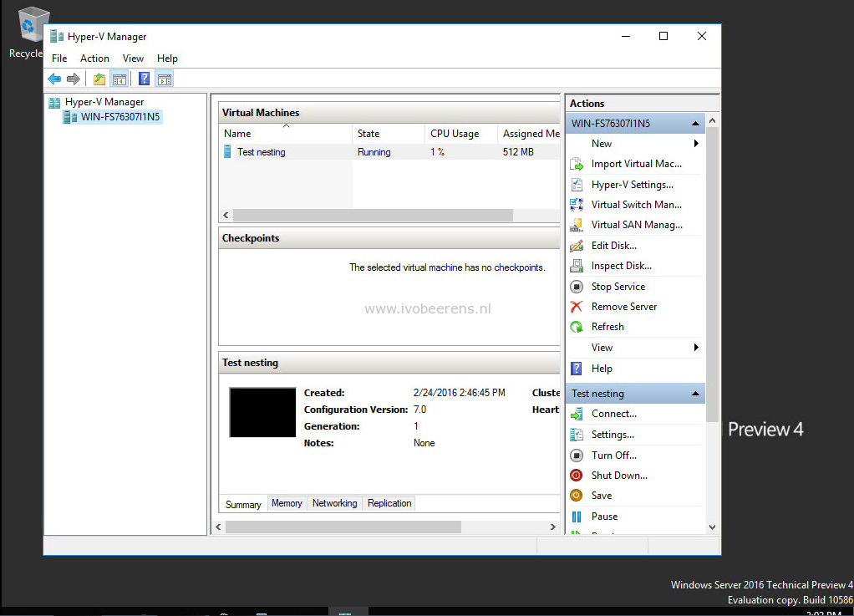Screen dimensions: 854x616
Task: Open the File menu
Action: 59,59
